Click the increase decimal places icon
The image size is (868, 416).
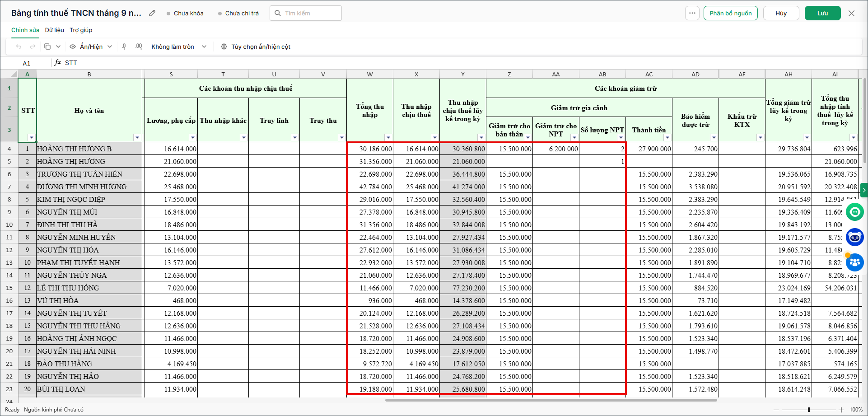coord(139,47)
